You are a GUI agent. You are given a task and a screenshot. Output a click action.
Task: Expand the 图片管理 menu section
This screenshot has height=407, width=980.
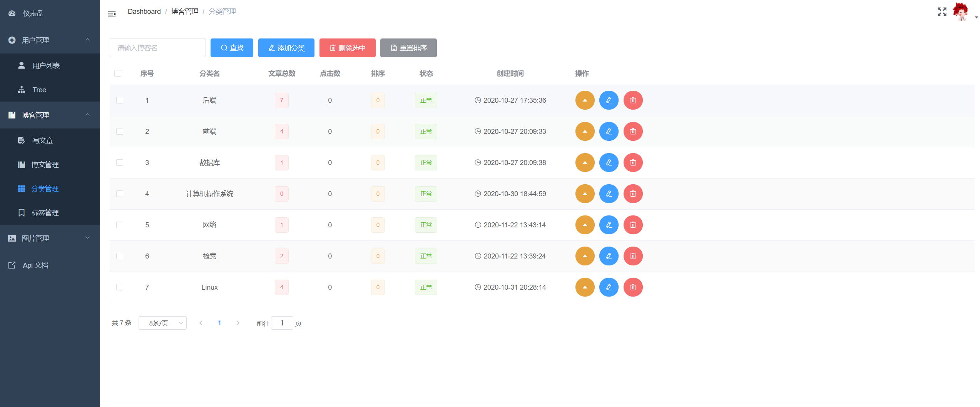pyautogui.click(x=50, y=238)
